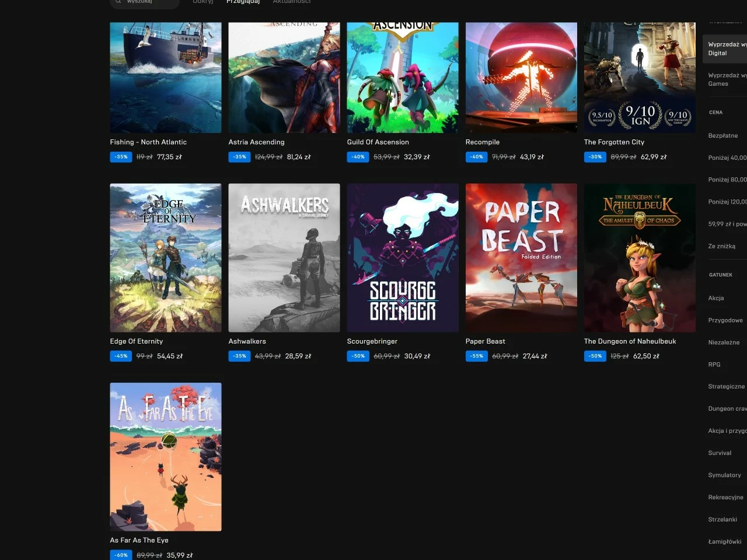
Task: Select the Paper Beast game thumbnail
Action: coord(521,258)
